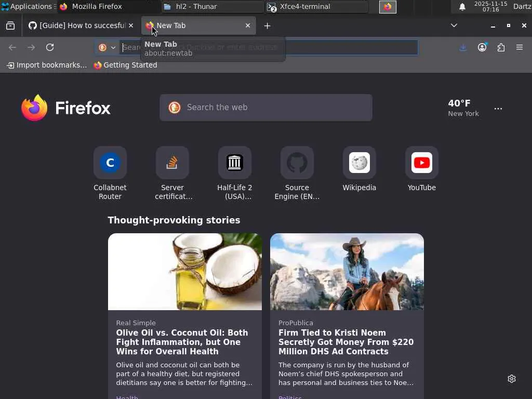
Task: Focus the Search the web box
Action: pos(266,108)
